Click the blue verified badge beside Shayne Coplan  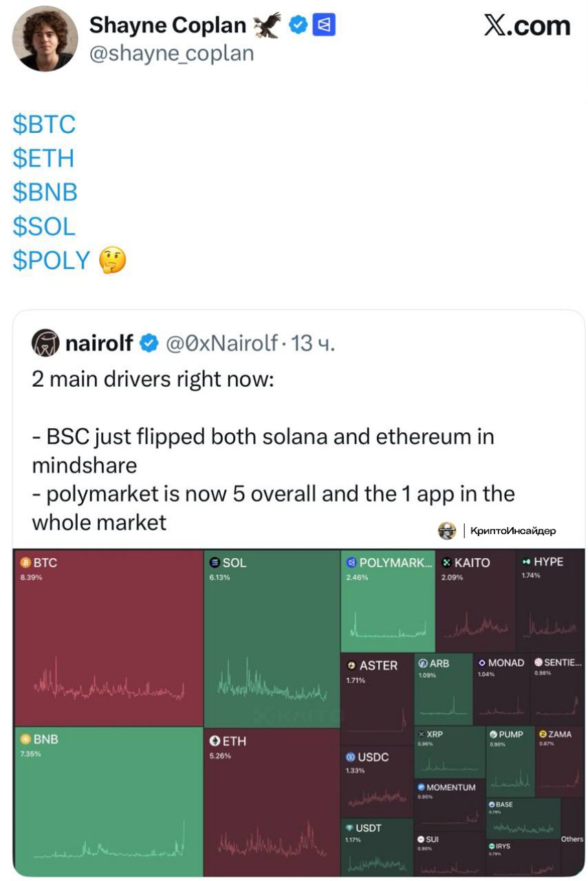point(298,25)
